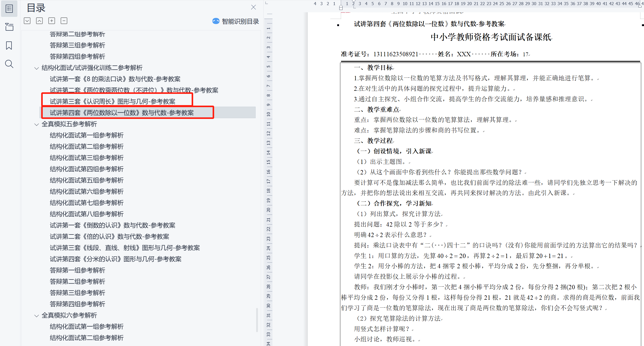This screenshot has height=346, width=644.
Task: Select 试讲第一套《8的乘法口诀》 outline entry
Action: pyautogui.click(x=115, y=79)
